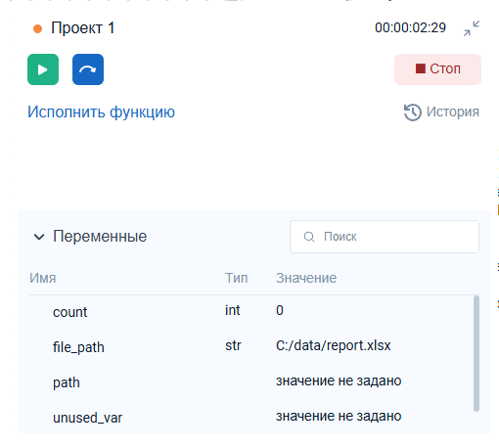The image size is (499, 448).
Task: Click the Тип column header
Action: click(237, 278)
